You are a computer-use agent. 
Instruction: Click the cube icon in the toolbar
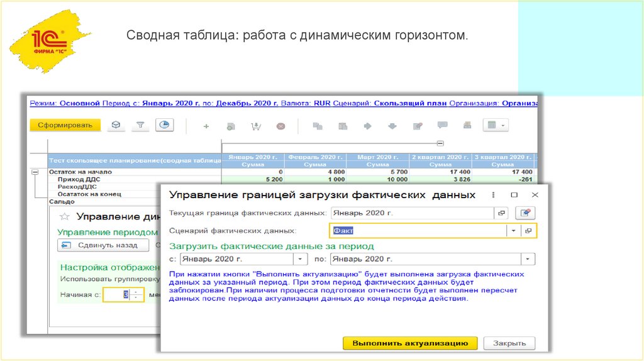(x=116, y=125)
